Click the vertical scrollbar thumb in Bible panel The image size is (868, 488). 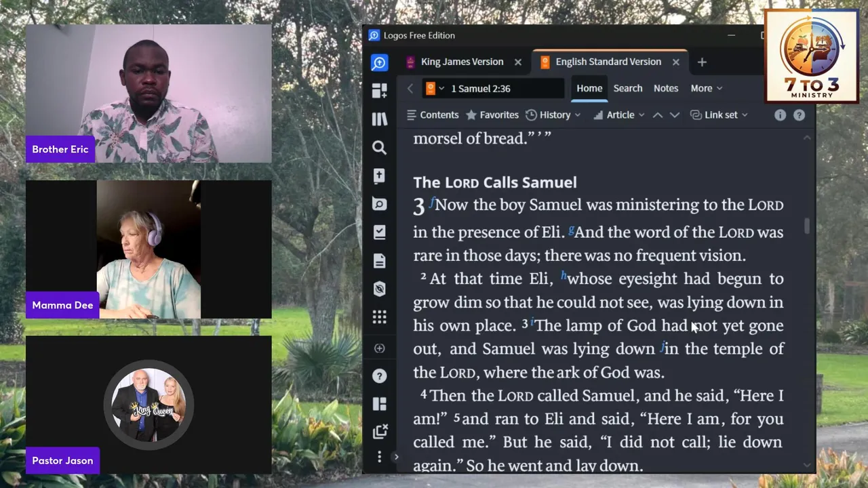pos(807,226)
